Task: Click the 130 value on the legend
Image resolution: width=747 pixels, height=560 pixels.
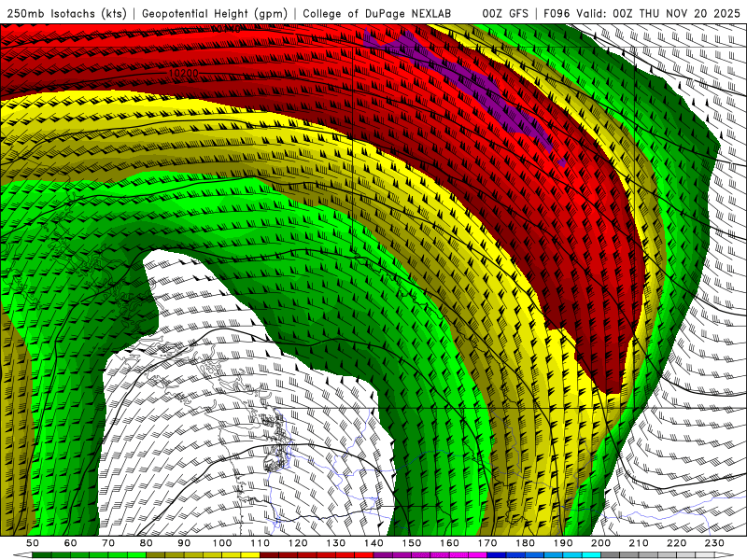Action: 336,543
